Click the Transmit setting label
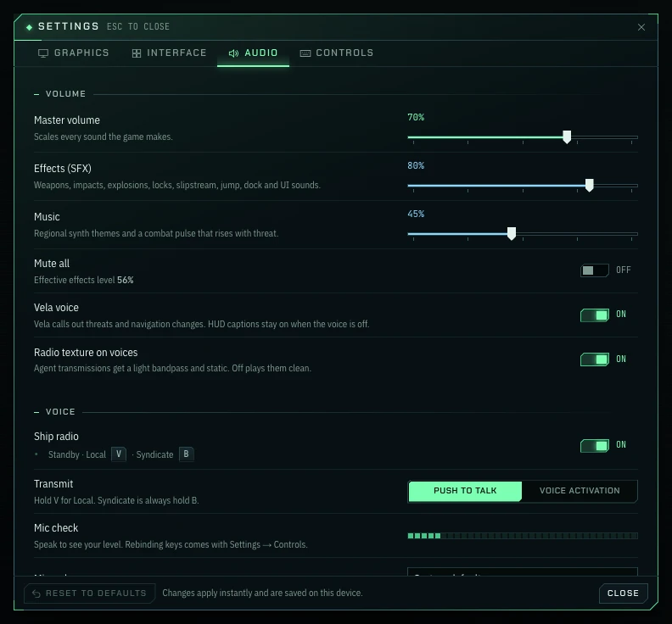672x624 pixels. click(x=53, y=484)
